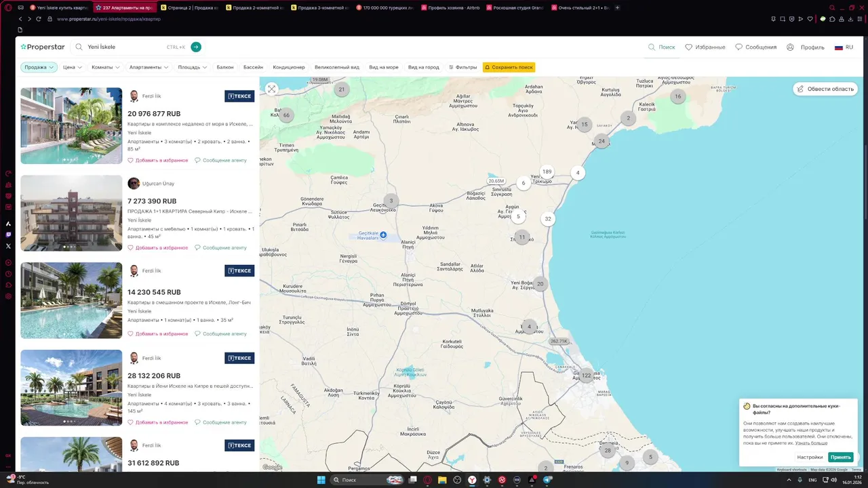This screenshot has height=488, width=868.
Task: Open cookie Настройки settings
Action: pyautogui.click(x=810, y=457)
